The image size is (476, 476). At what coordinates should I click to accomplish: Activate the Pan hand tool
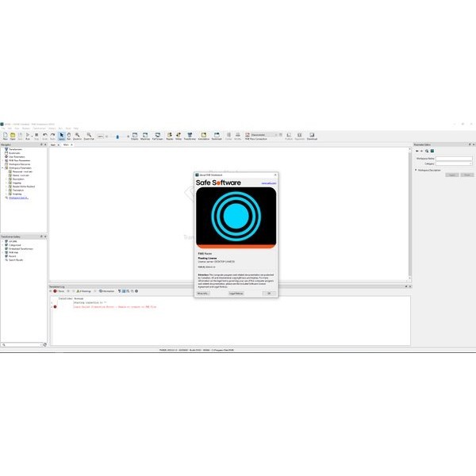[x=69, y=136]
